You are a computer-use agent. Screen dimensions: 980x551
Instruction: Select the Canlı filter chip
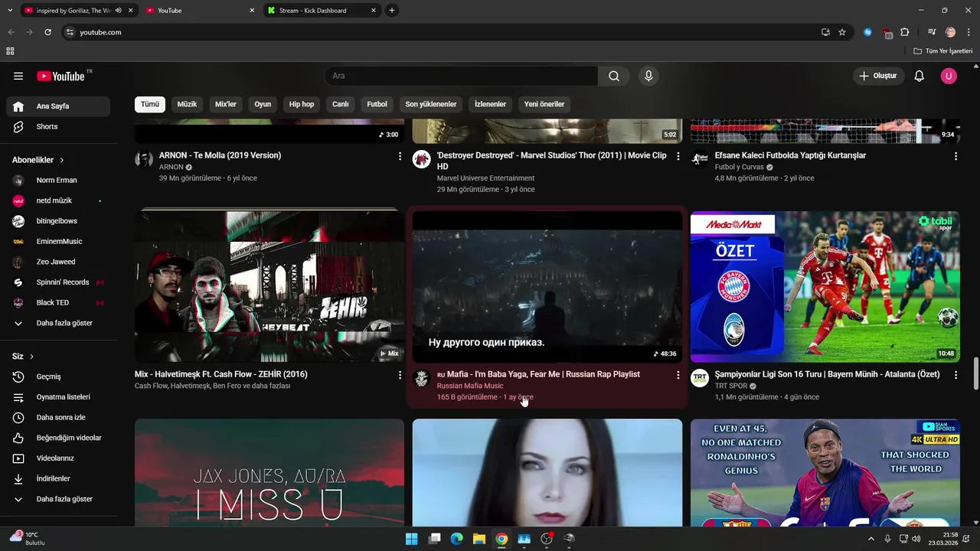[x=341, y=104]
